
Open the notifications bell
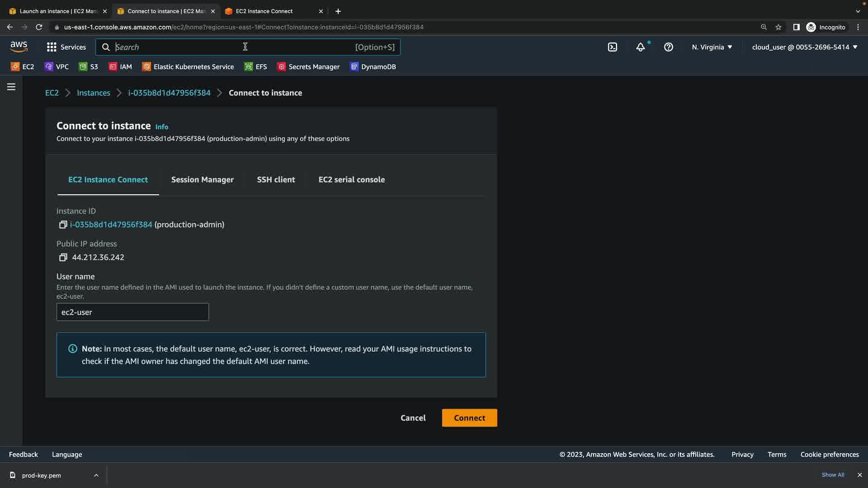point(641,47)
